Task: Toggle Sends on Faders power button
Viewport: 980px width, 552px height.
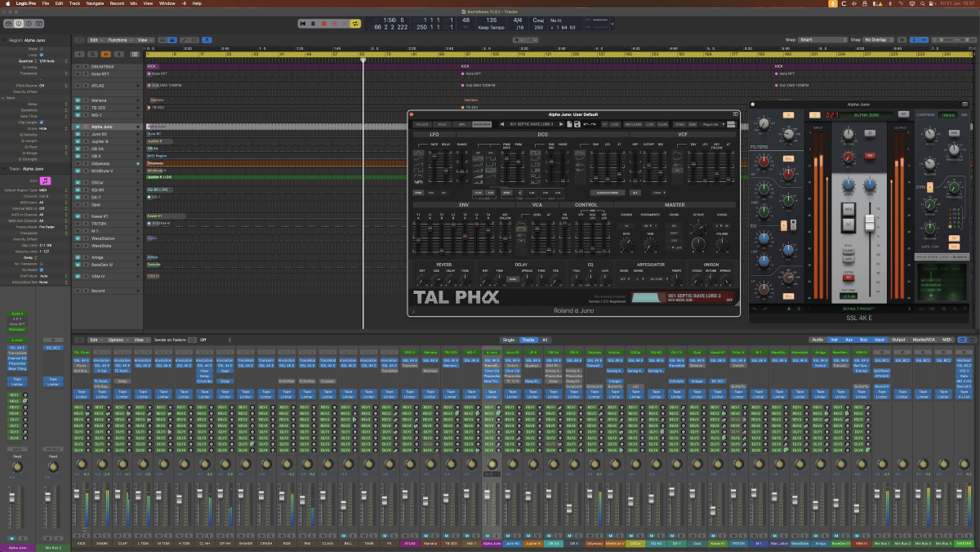Action: point(192,340)
